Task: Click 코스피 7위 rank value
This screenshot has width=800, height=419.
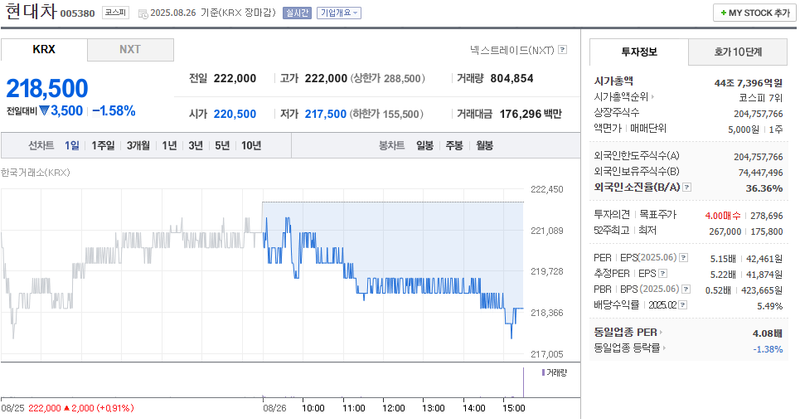Action: click(761, 98)
